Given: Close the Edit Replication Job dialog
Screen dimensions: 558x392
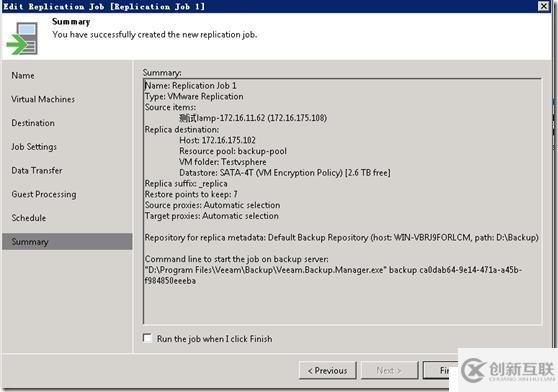Looking at the screenshot, I should click(x=543, y=6).
